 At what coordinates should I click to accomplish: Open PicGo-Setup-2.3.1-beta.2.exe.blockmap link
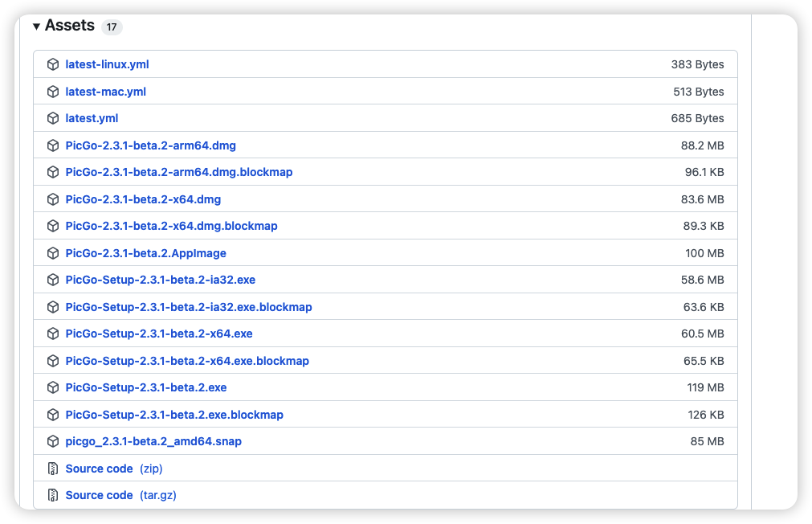(x=174, y=415)
